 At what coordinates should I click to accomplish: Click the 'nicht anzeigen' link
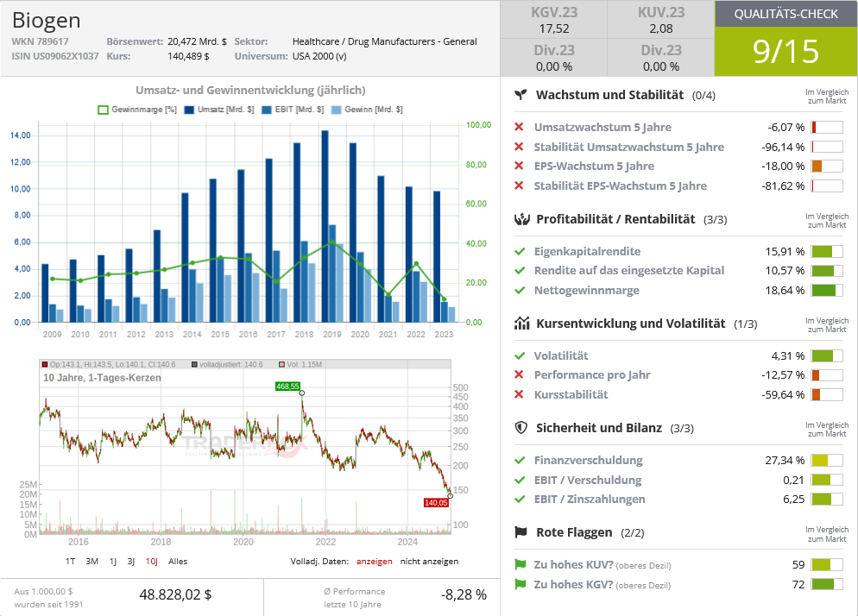pos(430,562)
